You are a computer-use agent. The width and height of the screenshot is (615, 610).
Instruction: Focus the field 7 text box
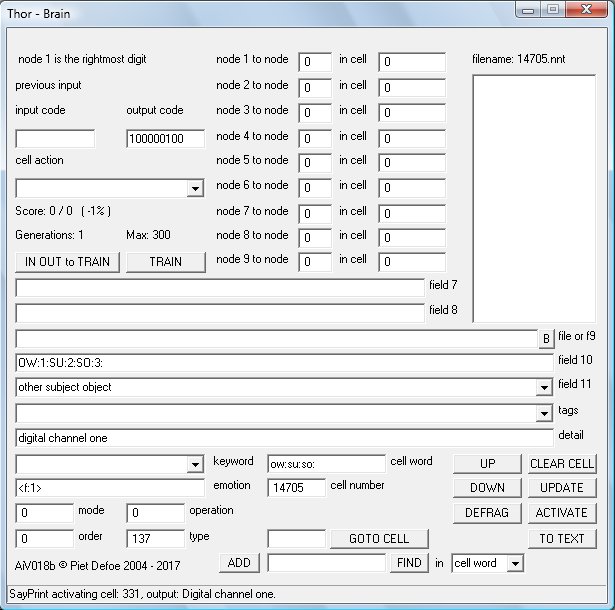220,288
